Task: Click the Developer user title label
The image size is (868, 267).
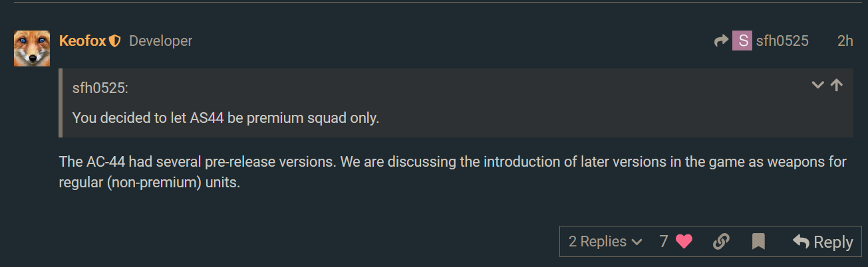Action: pyautogui.click(x=160, y=41)
